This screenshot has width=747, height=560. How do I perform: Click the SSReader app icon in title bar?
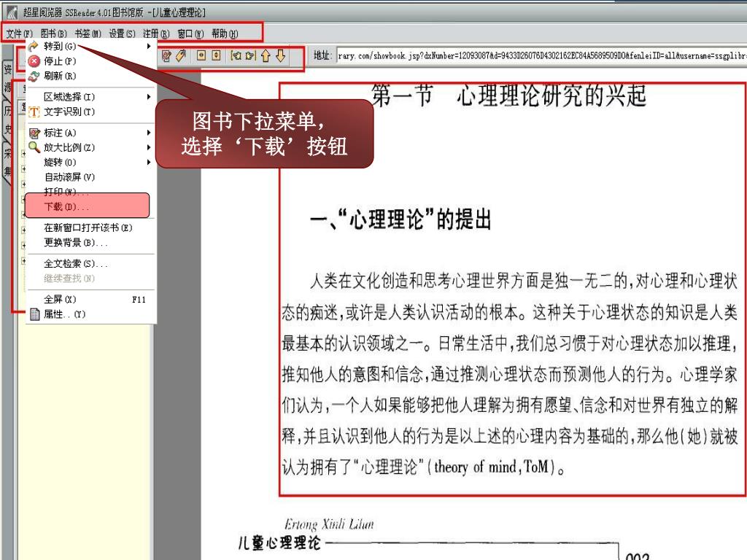12,12
